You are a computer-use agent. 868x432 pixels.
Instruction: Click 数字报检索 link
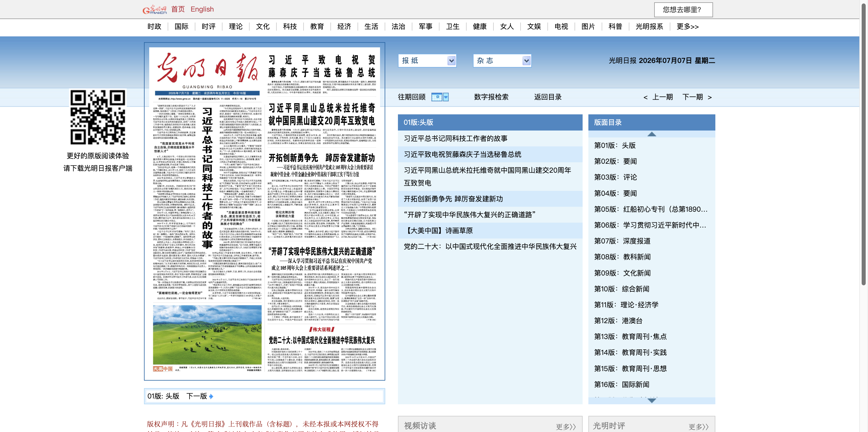pos(491,97)
